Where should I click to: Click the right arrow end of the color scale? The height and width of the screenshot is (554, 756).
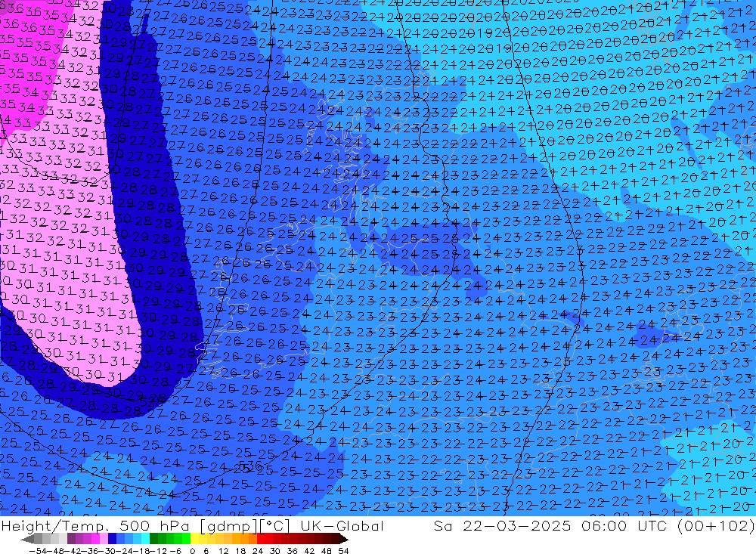click(x=344, y=539)
